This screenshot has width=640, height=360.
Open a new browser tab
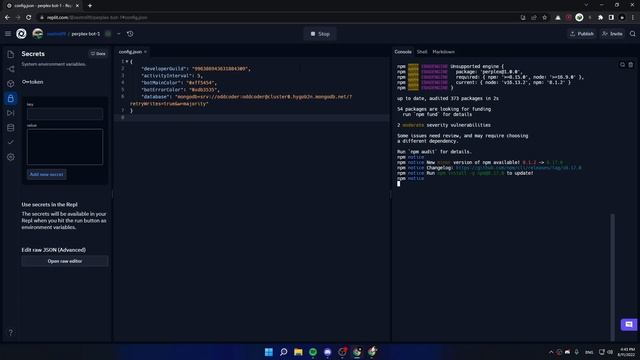(90, 6)
